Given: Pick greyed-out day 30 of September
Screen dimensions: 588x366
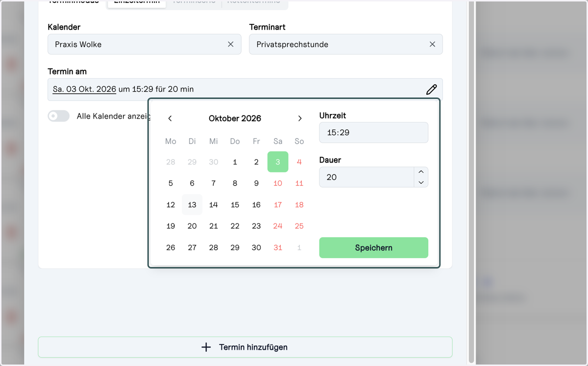Looking at the screenshot, I should click(x=214, y=162).
